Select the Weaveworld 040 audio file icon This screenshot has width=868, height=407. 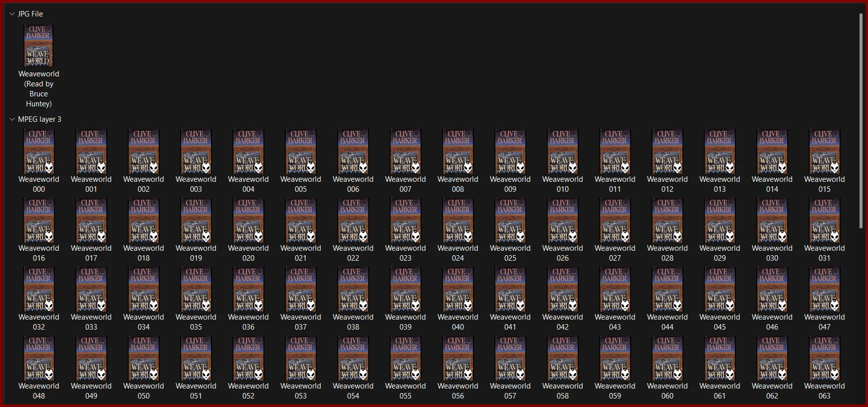coord(458,289)
